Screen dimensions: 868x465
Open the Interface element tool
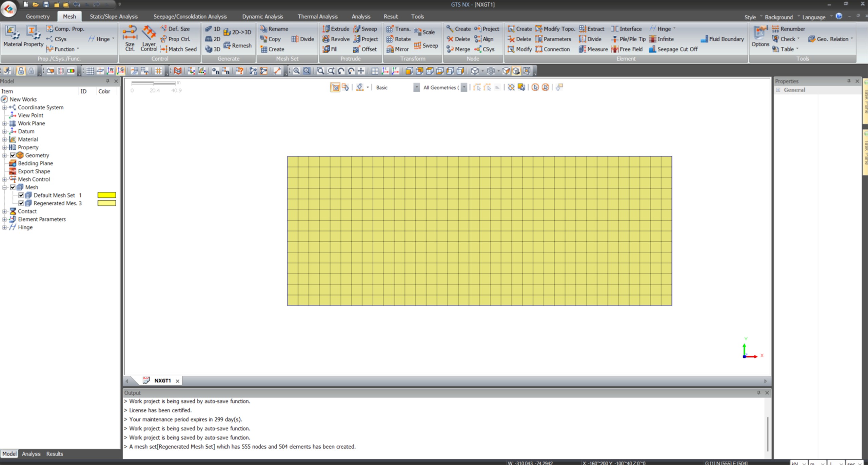coord(626,29)
